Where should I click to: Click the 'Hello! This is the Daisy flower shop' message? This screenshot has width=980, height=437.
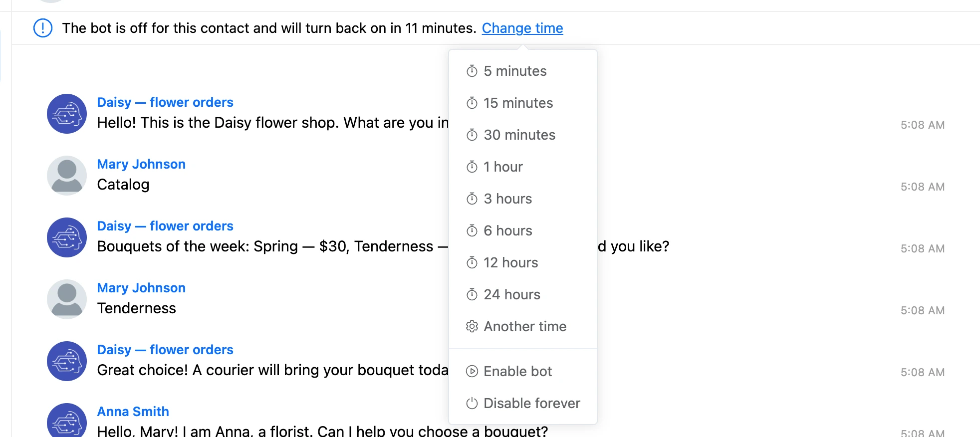click(273, 123)
